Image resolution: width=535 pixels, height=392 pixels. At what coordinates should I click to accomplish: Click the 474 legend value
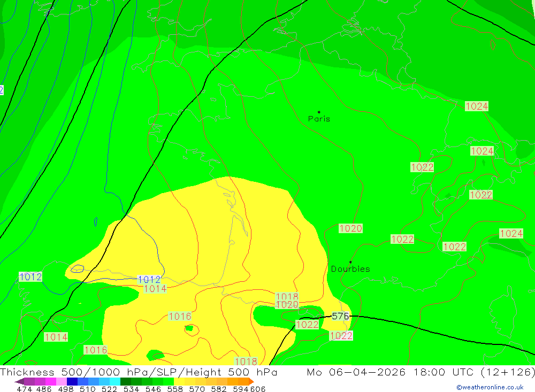pos(24,389)
